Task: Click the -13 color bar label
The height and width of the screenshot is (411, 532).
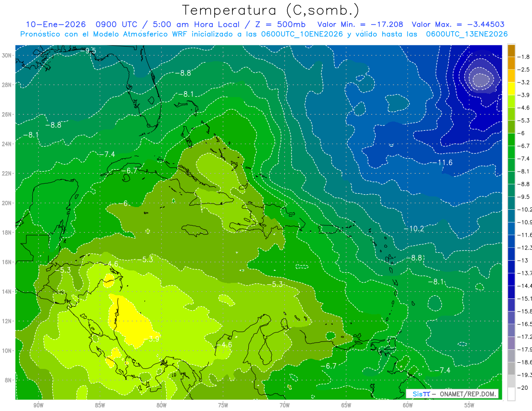Action: click(522, 260)
